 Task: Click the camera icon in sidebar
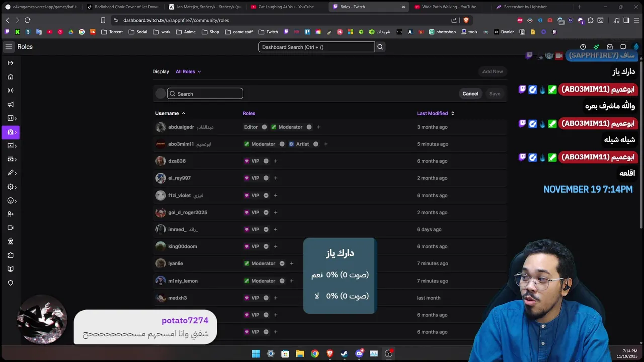[x=10, y=228]
